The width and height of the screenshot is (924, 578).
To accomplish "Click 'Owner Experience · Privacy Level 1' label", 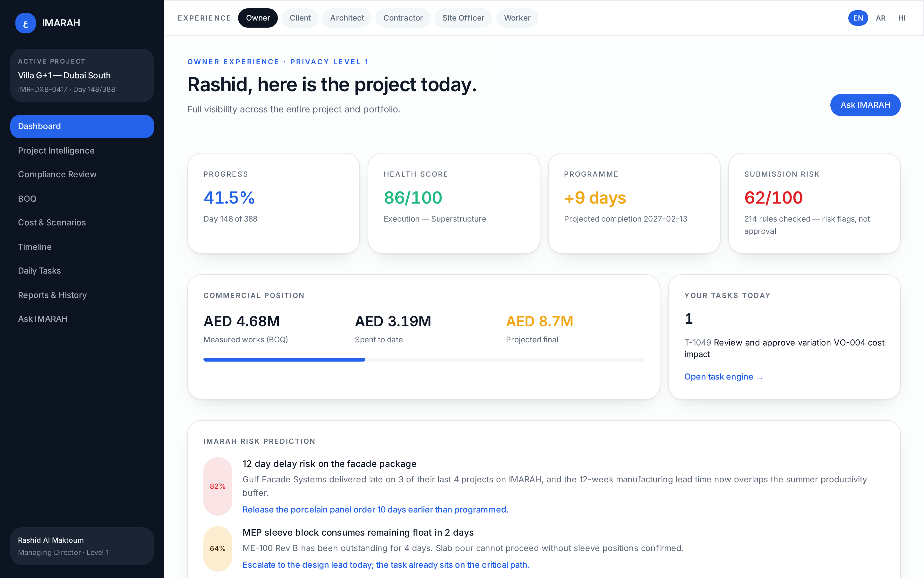I will [278, 62].
